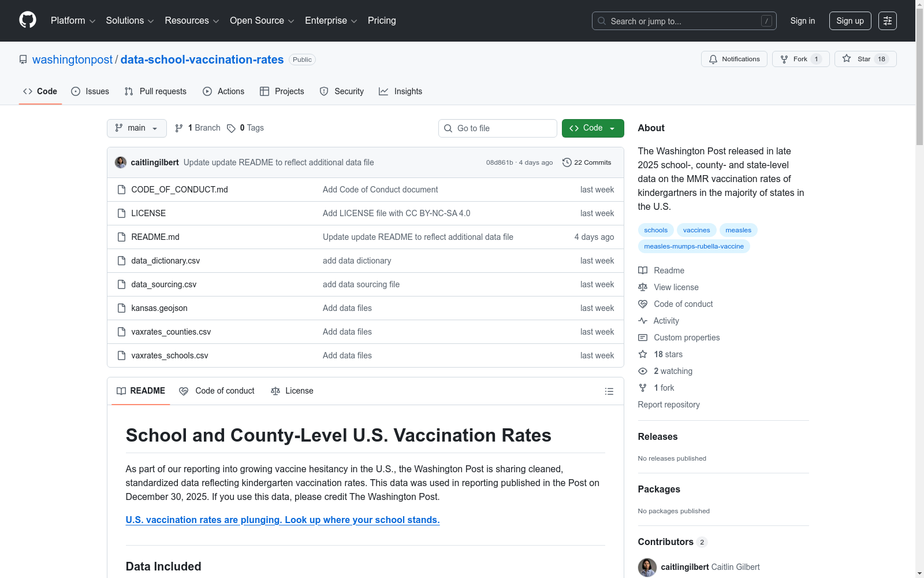924x578 pixels.
Task: Expand the Solutions menu
Action: click(x=130, y=21)
